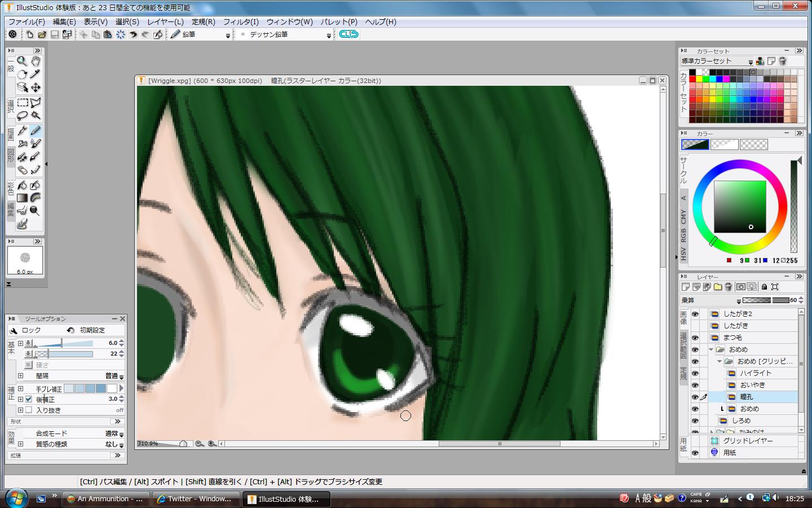Open the ウィンドウ(W) menu
This screenshot has width=812, height=508.
point(289,22)
